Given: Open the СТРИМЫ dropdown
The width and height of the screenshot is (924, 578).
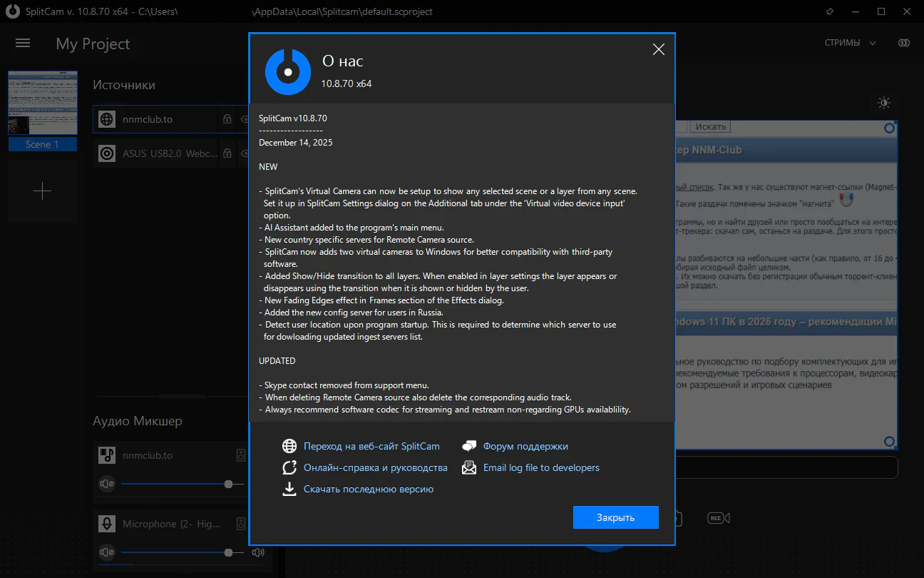Looking at the screenshot, I should tap(851, 43).
